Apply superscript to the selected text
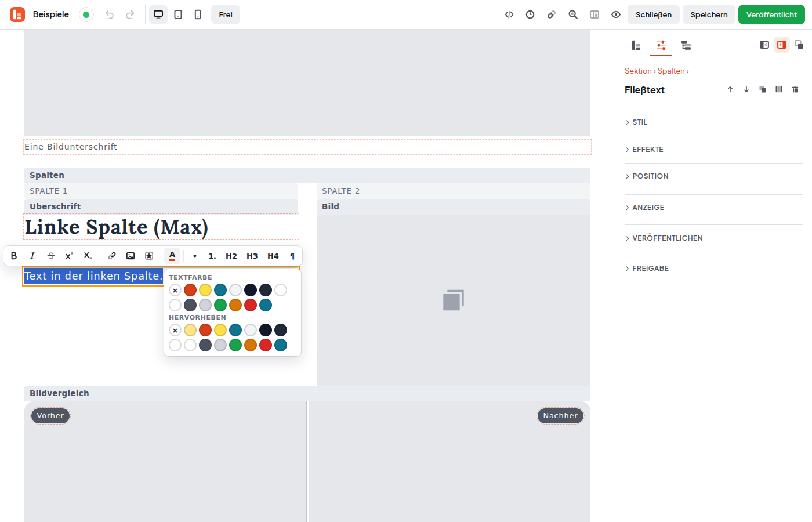 (70, 256)
